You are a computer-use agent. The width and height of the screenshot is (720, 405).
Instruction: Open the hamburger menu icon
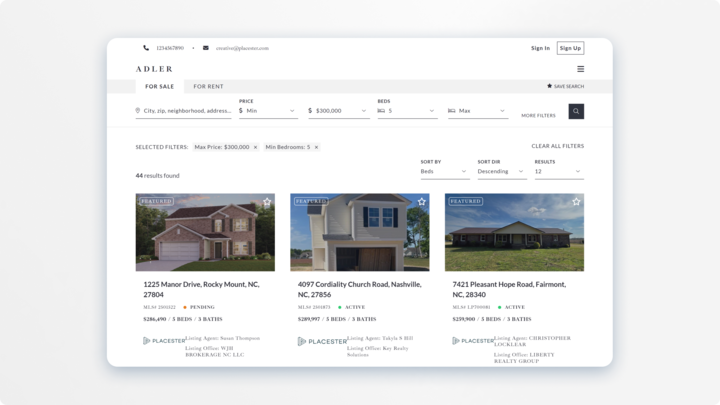coord(580,69)
